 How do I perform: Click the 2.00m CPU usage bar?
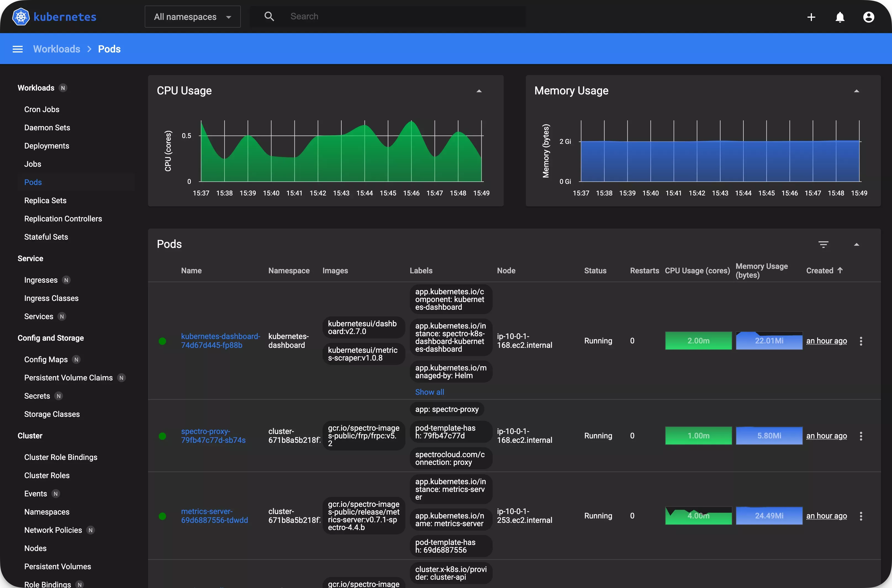(698, 340)
